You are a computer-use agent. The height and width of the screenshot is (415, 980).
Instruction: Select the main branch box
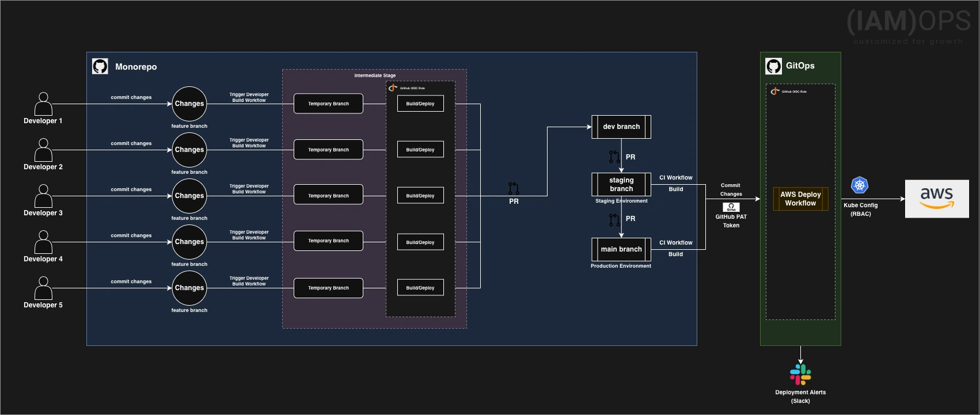[621, 249]
